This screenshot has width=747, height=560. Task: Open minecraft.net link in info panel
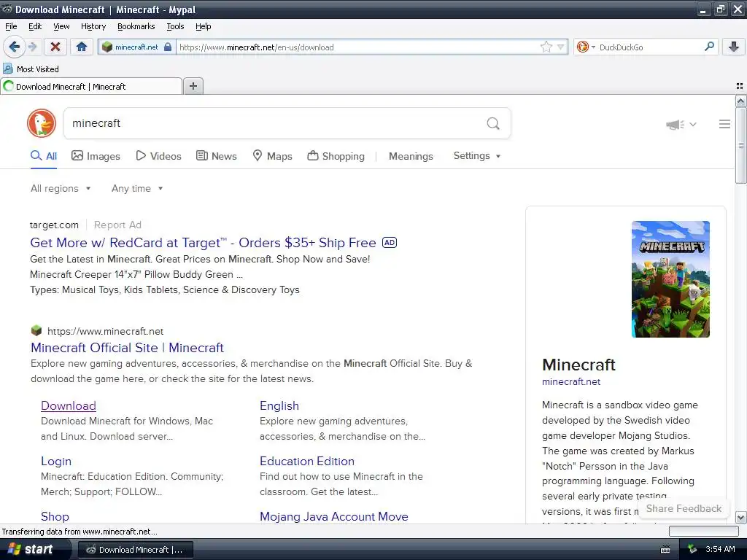pos(570,381)
